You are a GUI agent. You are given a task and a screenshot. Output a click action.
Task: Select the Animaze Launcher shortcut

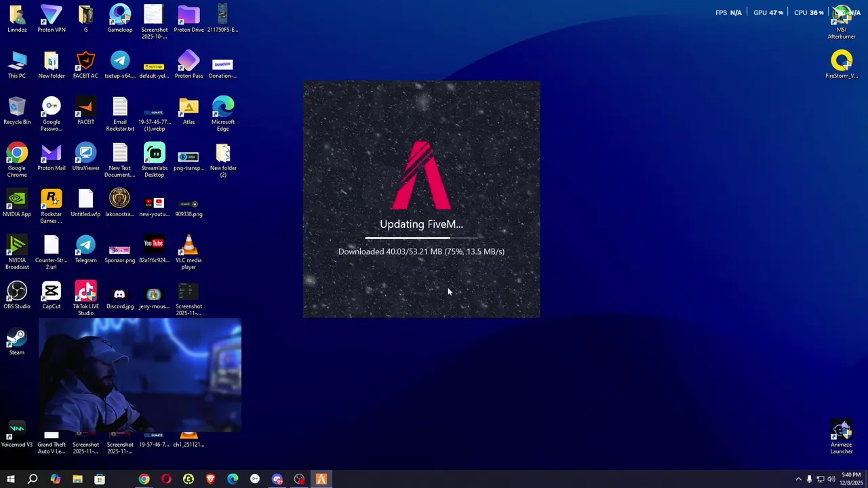click(x=842, y=437)
